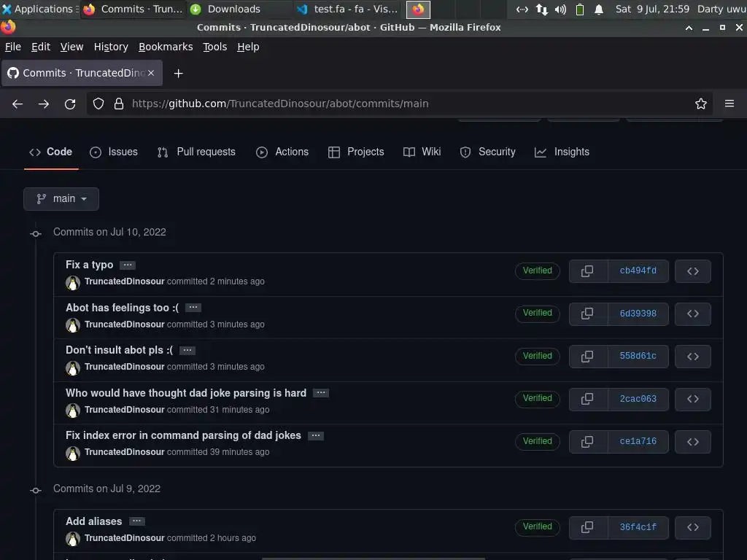747x560 pixels.
Task: Check the battery indicator in panel
Action: (x=580, y=9)
